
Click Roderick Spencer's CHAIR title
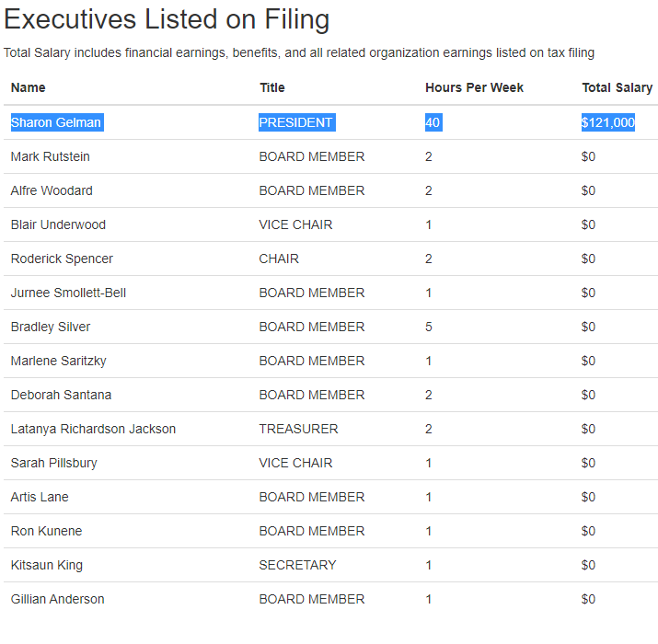279,259
